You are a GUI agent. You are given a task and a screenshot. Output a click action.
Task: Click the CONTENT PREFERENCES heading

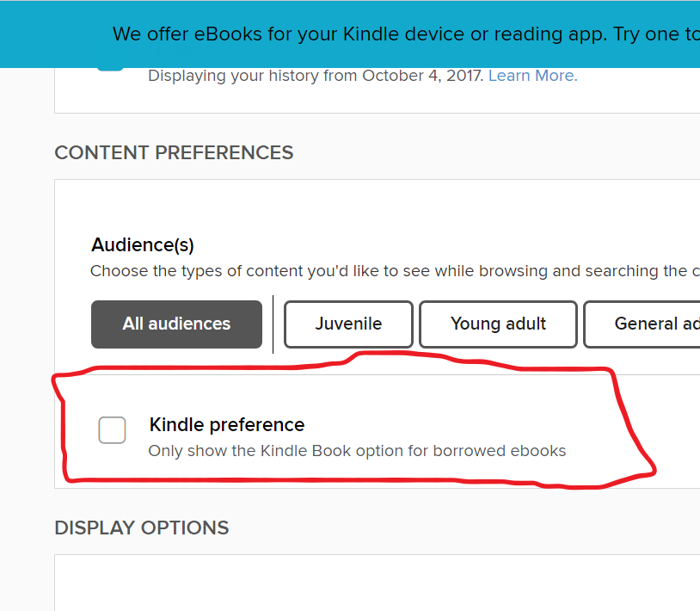[x=174, y=153]
